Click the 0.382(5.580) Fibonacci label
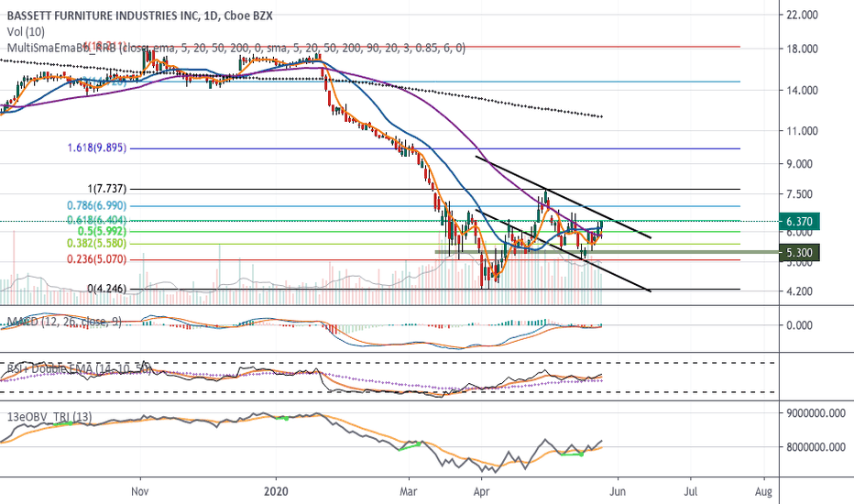854x504 pixels. point(97,244)
